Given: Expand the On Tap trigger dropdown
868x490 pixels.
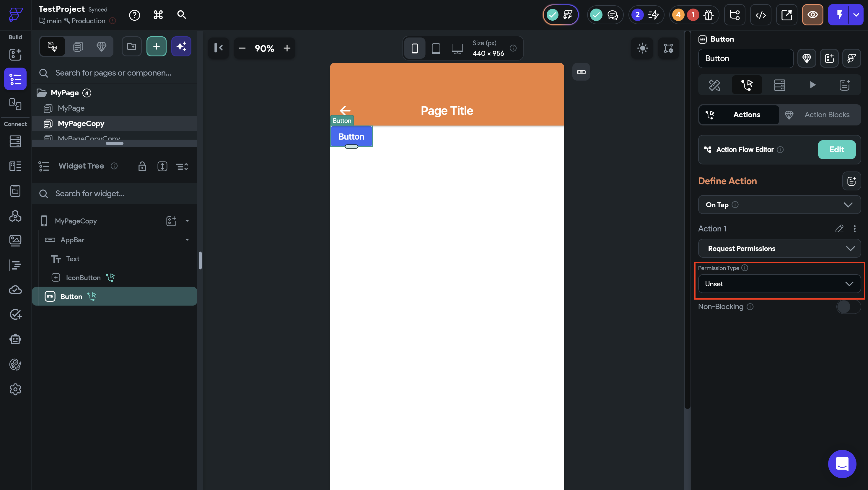Looking at the screenshot, I should (x=779, y=205).
